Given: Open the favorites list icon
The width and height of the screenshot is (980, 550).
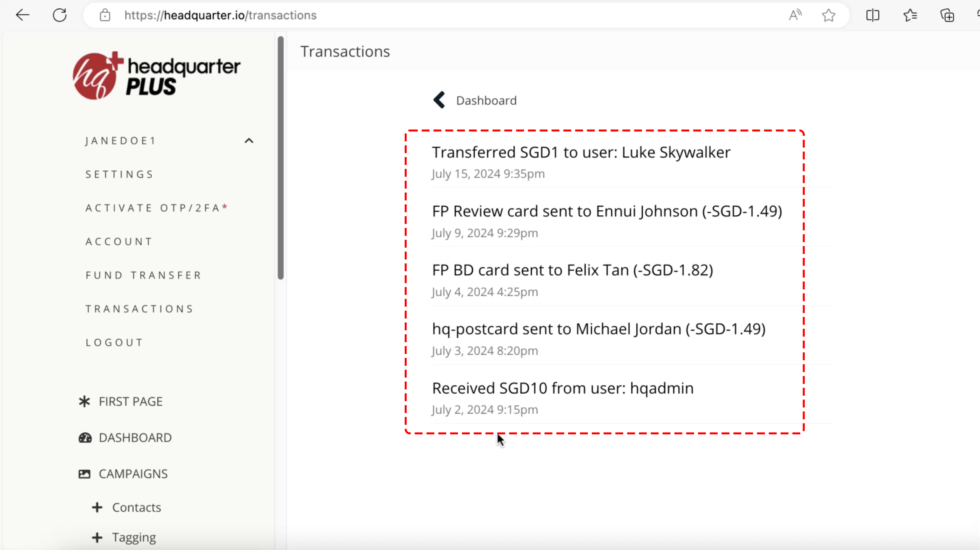Looking at the screenshot, I should [x=910, y=16].
